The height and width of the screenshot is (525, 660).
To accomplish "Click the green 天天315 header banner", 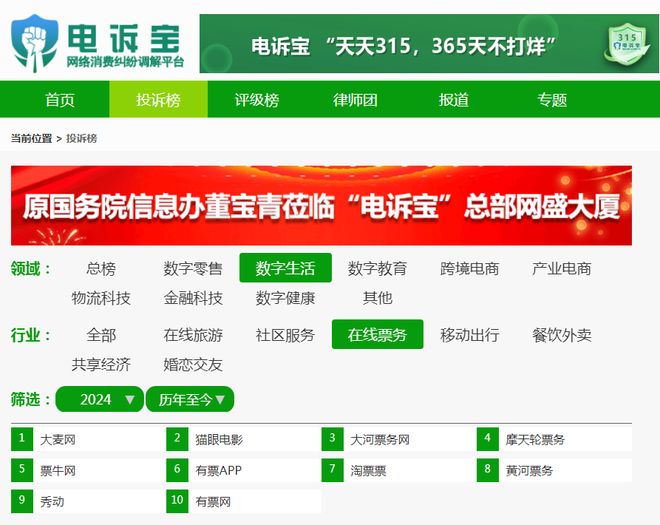I will coord(429,44).
